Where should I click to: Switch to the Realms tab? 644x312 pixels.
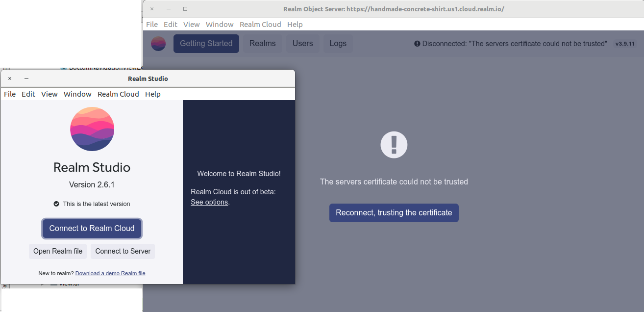pyautogui.click(x=263, y=44)
